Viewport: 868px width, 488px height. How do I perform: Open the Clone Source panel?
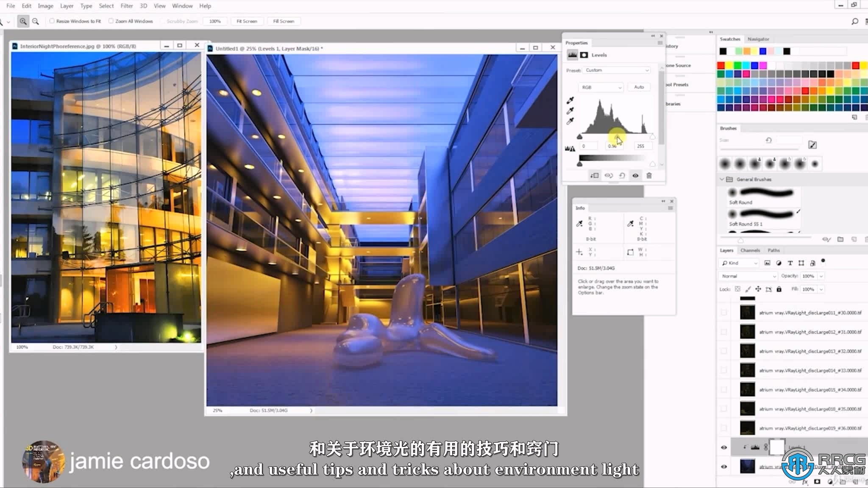click(679, 65)
